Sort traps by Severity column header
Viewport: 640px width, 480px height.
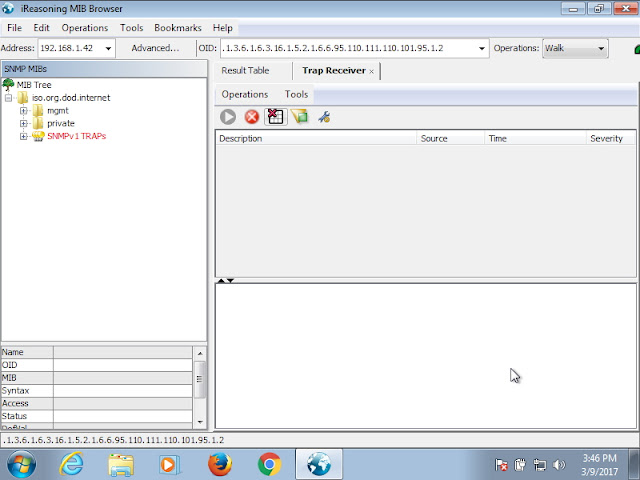pos(611,138)
